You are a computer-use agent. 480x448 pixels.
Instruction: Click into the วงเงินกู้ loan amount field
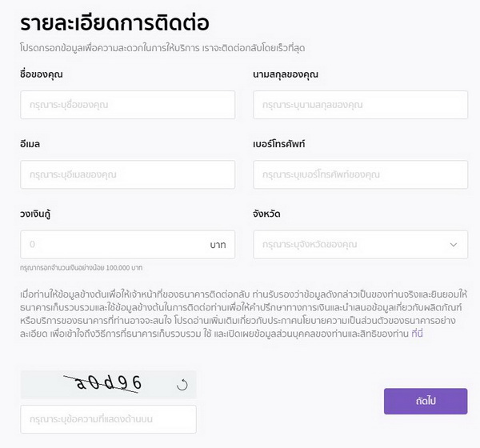coord(128,245)
